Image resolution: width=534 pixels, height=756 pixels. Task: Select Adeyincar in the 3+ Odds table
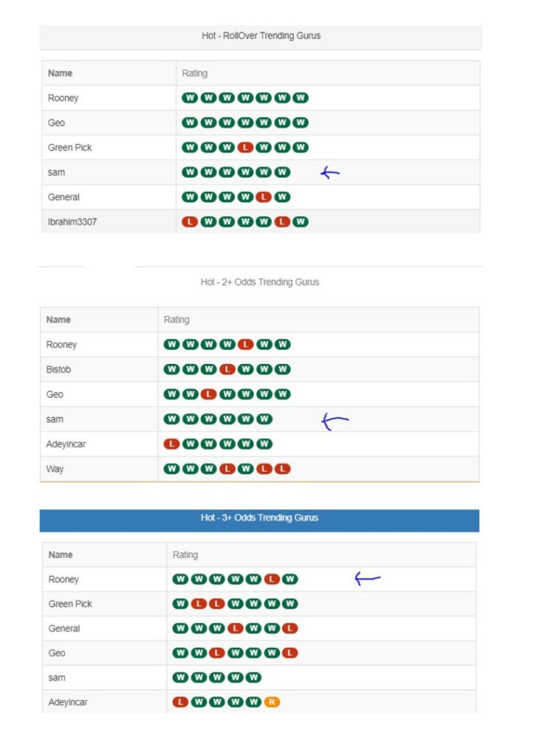coord(67,703)
